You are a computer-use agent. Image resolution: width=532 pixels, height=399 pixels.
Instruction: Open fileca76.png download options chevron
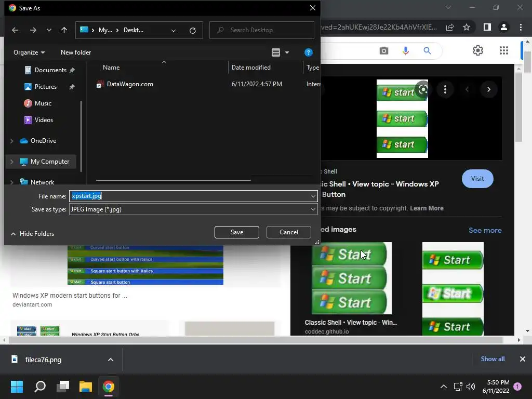(x=110, y=360)
